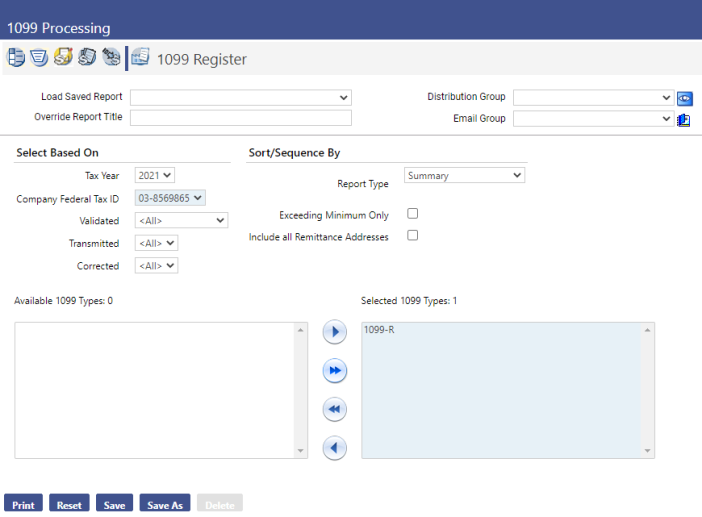Click the first toolbar icon with blue list

point(15,58)
